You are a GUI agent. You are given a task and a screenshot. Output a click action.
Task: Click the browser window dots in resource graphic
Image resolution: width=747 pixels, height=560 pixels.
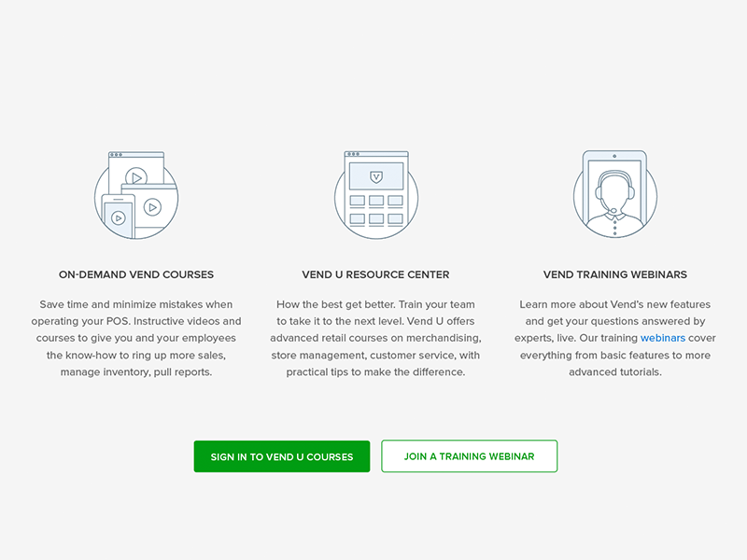(353, 154)
